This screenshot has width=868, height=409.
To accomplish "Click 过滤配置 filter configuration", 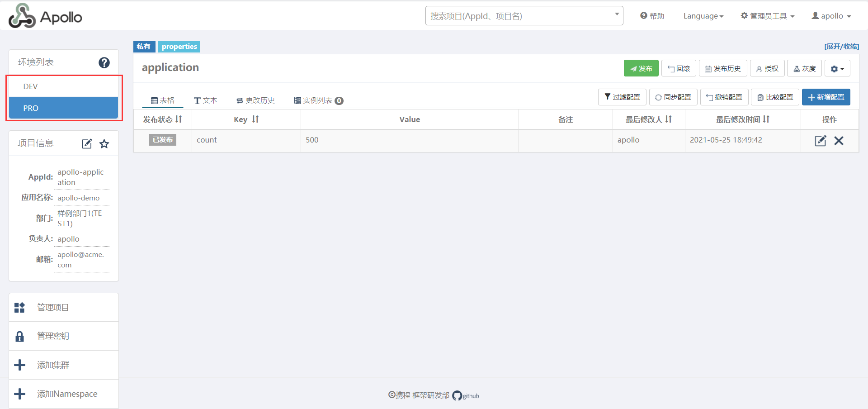I will pyautogui.click(x=623, y=97).
